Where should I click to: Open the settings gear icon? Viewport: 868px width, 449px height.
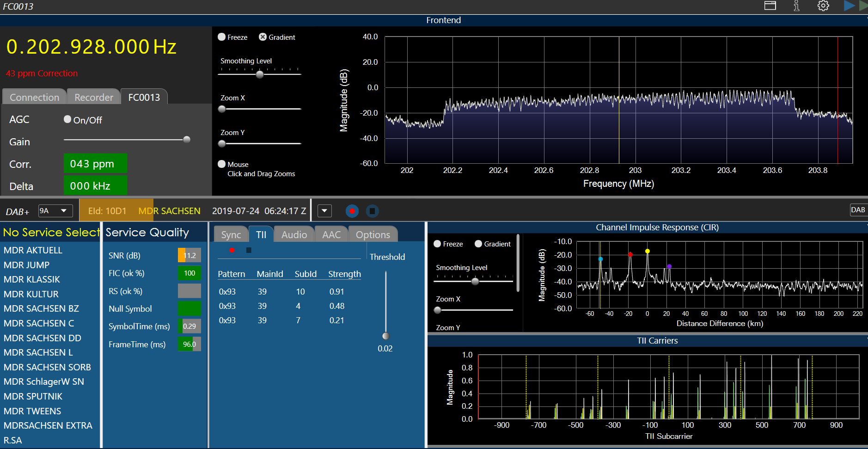(823, 6)
